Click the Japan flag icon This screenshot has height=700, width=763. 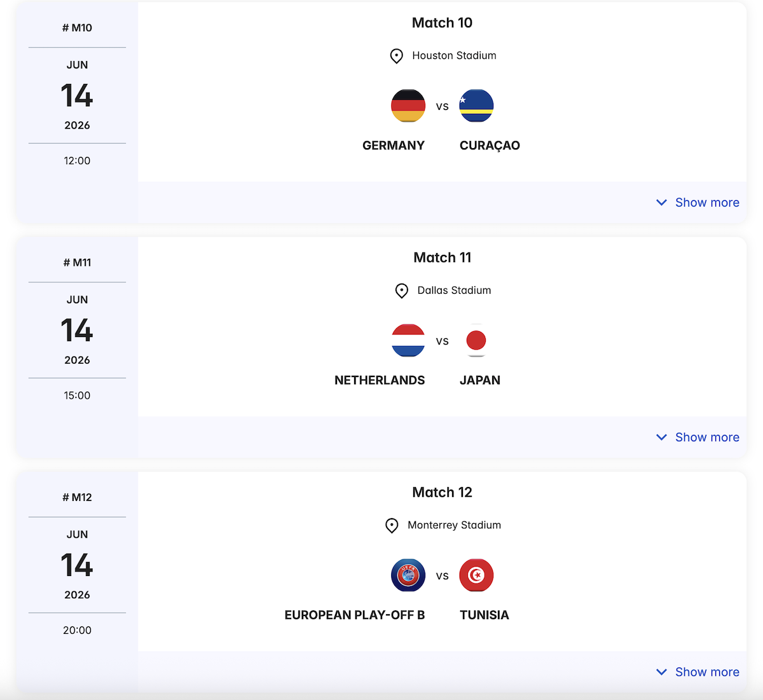click(x=476, y=340)
